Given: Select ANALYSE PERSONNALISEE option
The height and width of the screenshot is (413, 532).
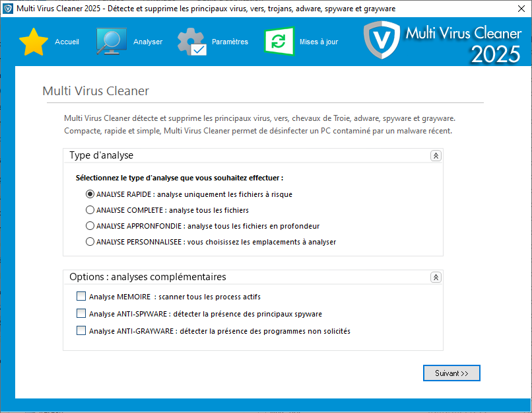Looking at the screenshot, I should [x=90, y=242].
